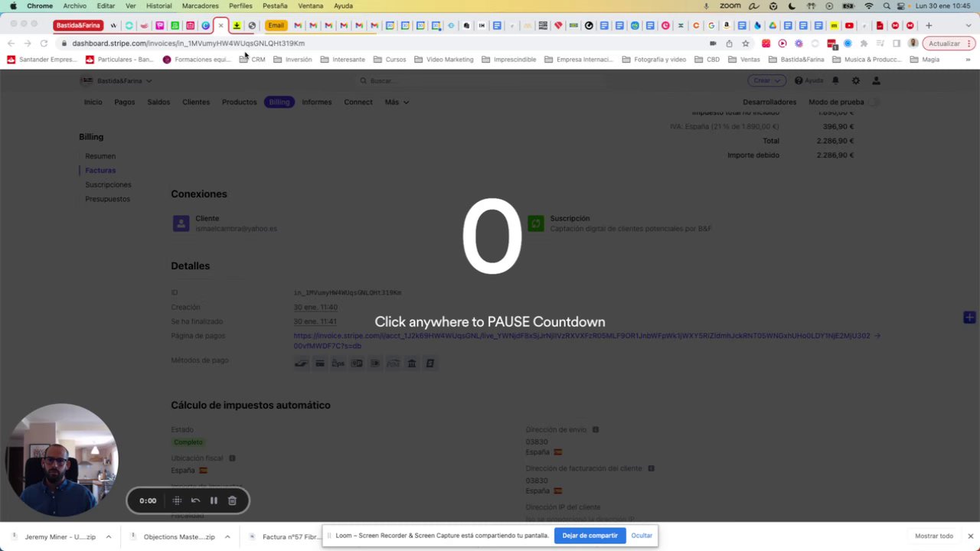The width and height of the screenshot is (980, 551).
Task: Open the Stripe account profile icon
Action: click(x=877, y=80)
